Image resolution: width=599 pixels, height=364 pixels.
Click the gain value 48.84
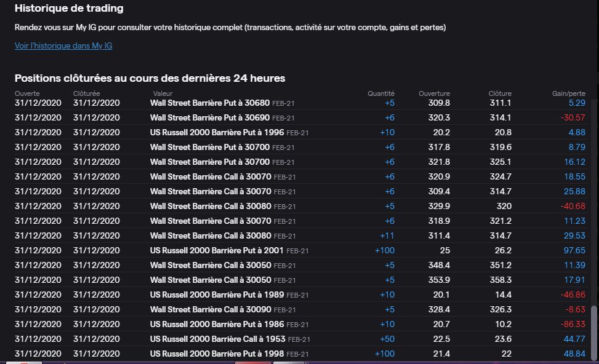coord(574,354)
